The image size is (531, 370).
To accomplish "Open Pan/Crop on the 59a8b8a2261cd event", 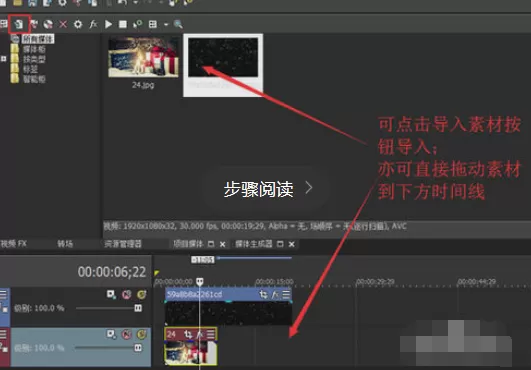I will (263, 295).
